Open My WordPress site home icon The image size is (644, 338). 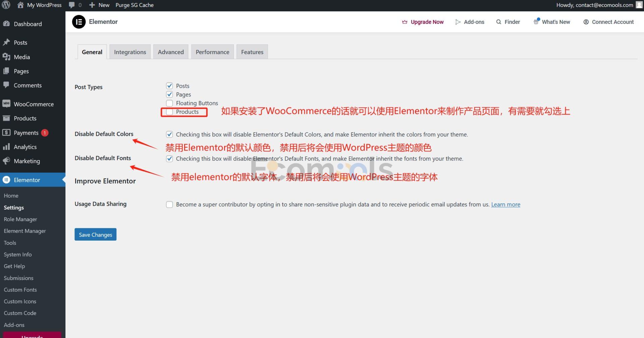pos(20,5)
